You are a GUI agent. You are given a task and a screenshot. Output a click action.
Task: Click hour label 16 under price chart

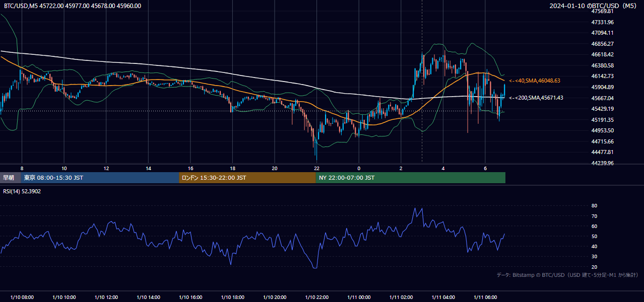[x=190, y=168]
